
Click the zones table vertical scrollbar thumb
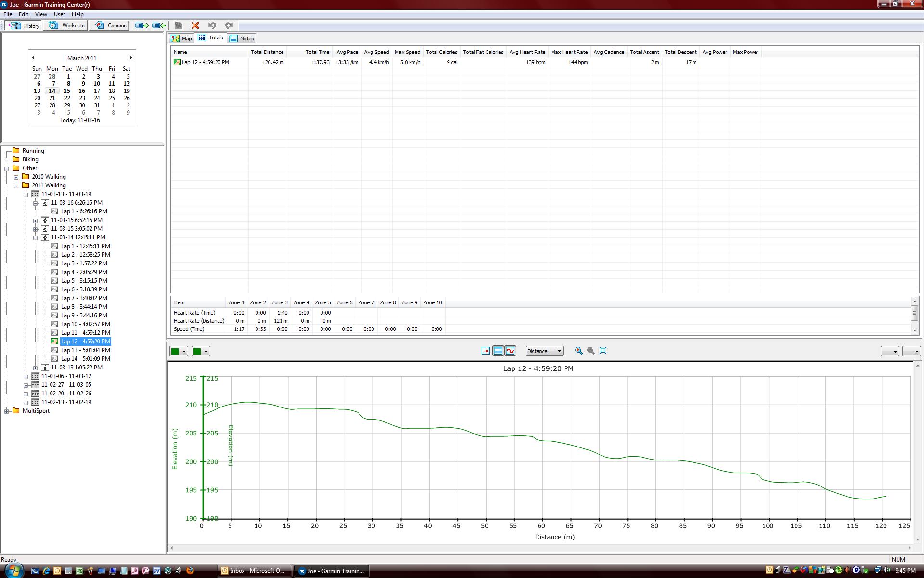(x=915, y=314)
